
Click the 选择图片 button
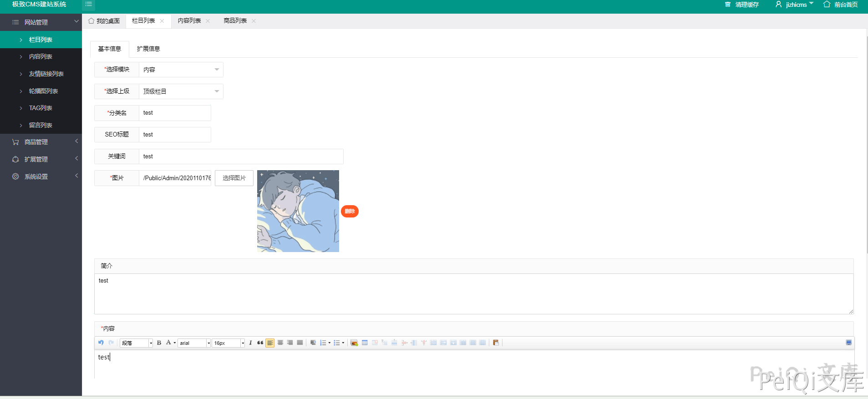click(x=234, y=178)
